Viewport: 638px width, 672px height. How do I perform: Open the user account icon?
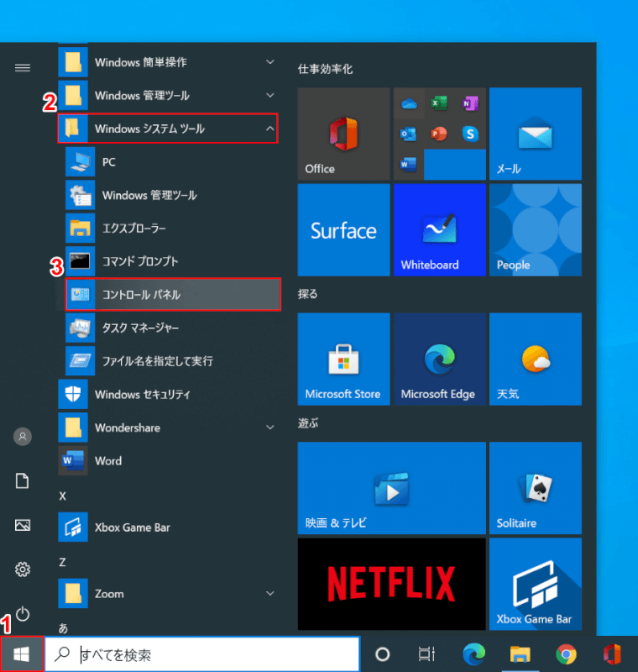pyautogui.click(x=23, y=436)
